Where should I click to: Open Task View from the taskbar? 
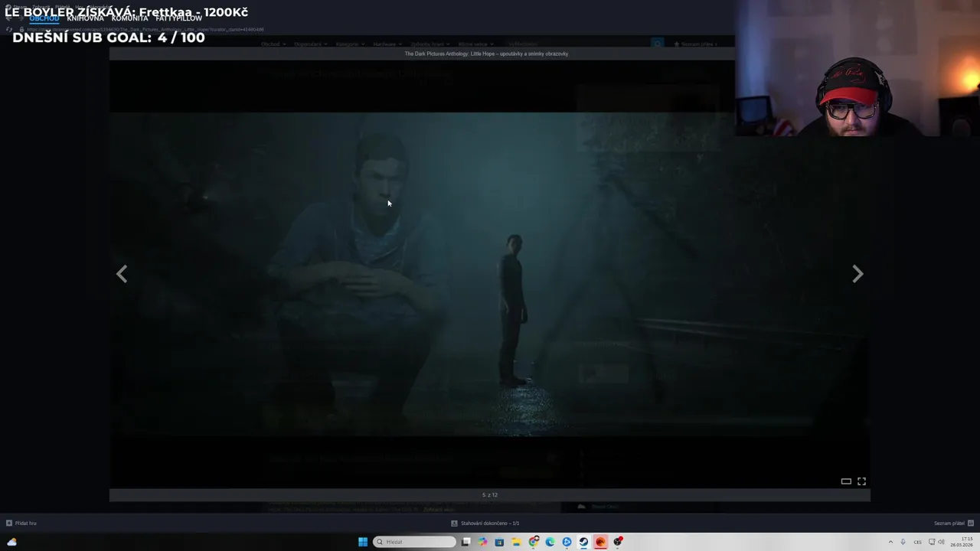[465, 542]
